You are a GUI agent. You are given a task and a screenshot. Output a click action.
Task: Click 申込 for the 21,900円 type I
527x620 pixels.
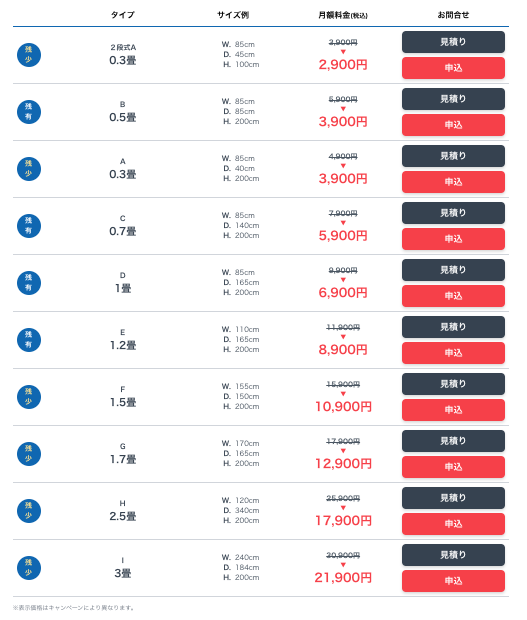coord(453,580)
